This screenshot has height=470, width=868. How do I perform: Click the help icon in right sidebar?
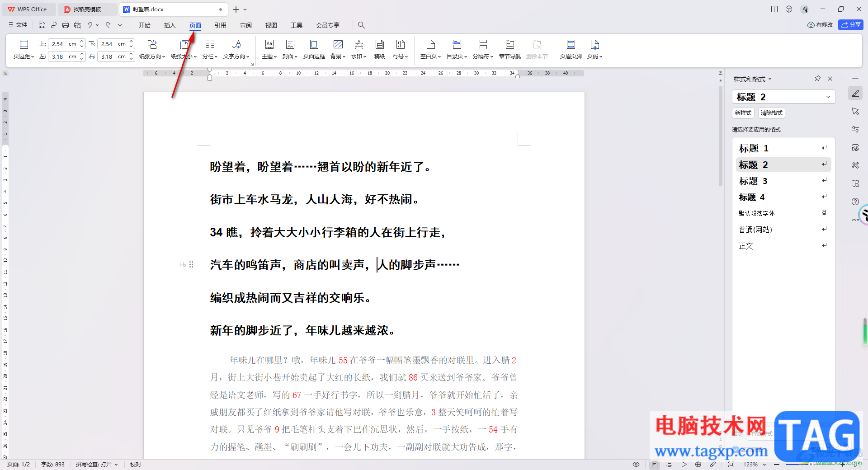[855, 202]
